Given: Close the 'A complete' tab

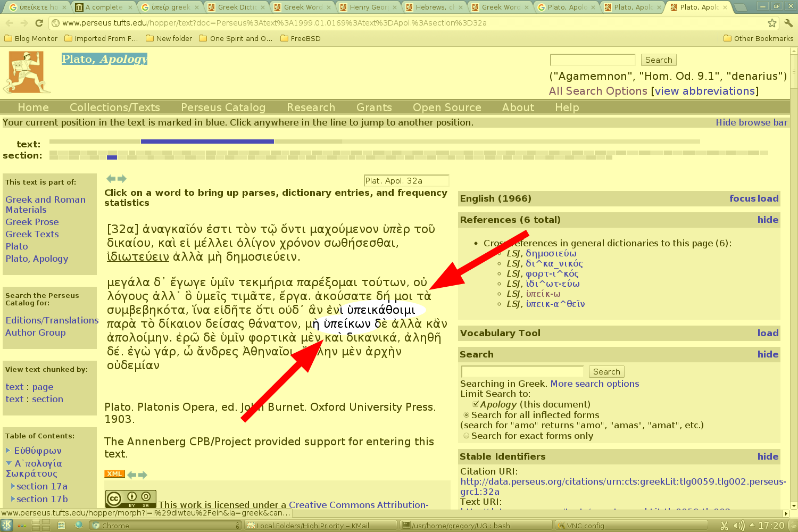Looking at the screenshot, I should [129, 7].
